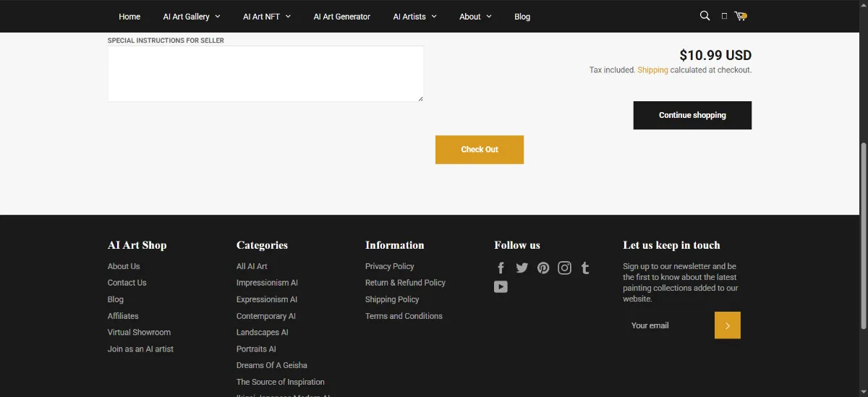Expand the About menu

tap(475, 17)
